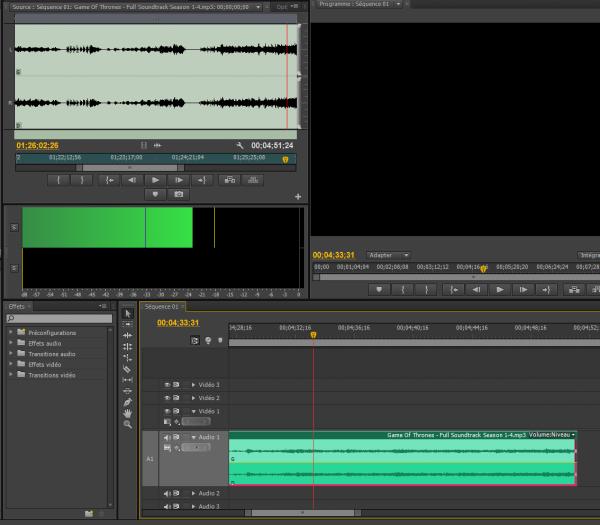Select the Hand tool
The height and width of the screenshot is (525, 600).
click(128, 413)
